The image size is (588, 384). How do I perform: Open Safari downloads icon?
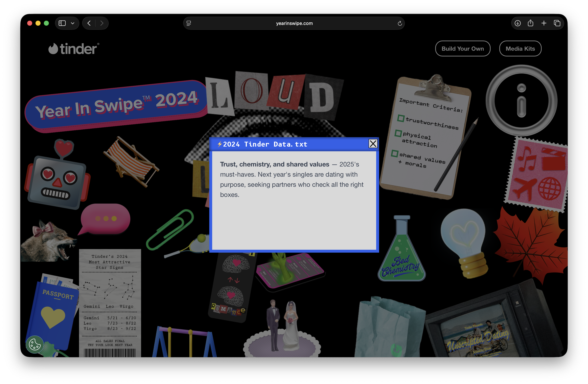pos(518,23)
